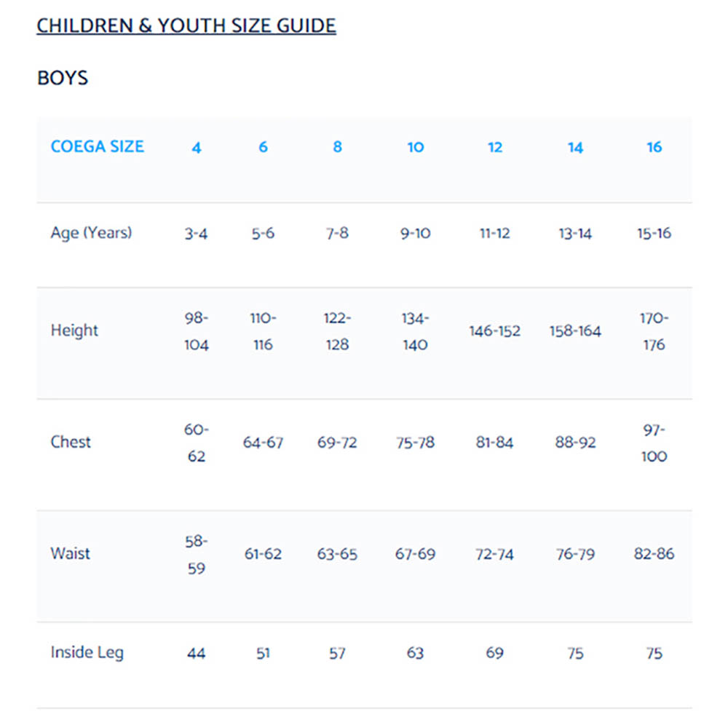Select the Chest row label
The height and width of the screenshot is (728, 728).
[71, 442]
